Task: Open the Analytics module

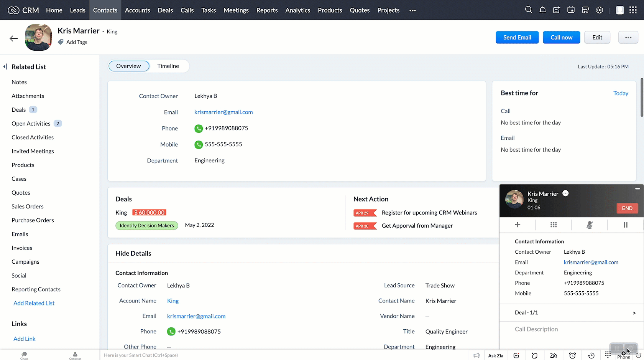Action: click(x=298, y=10)
